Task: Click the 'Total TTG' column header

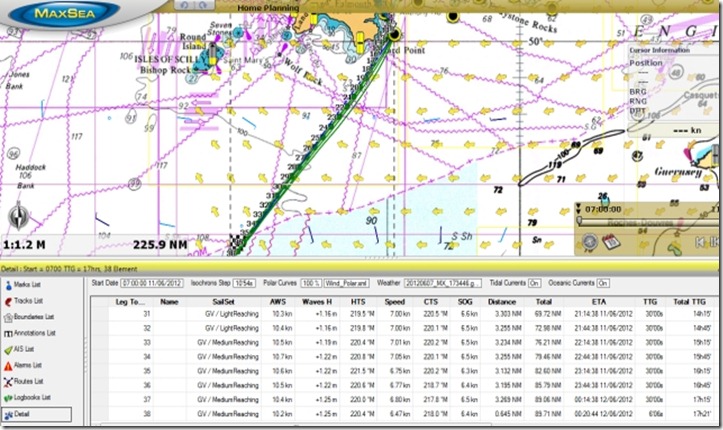Action: tap(689, 302)
